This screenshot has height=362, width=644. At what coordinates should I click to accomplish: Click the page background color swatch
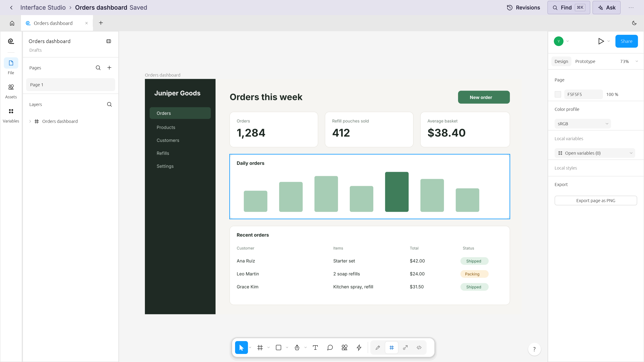[x=558, y=94]
